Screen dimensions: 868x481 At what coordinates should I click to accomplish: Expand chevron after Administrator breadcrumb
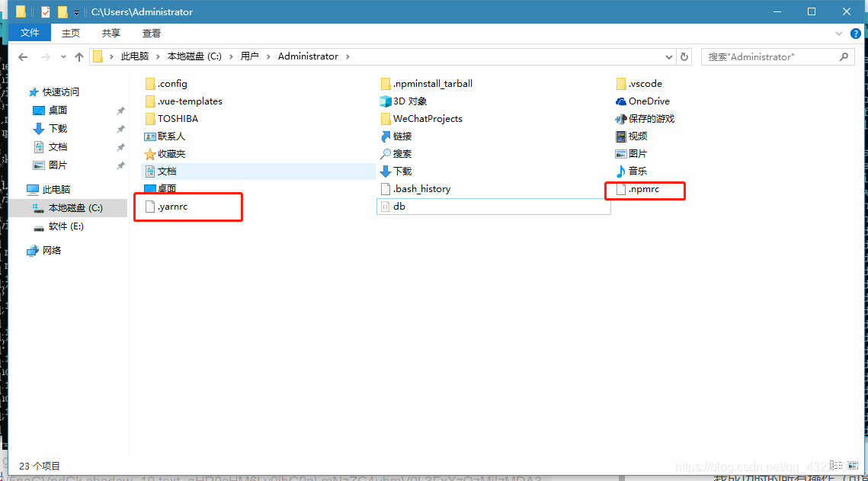click(x=348, y=56)
